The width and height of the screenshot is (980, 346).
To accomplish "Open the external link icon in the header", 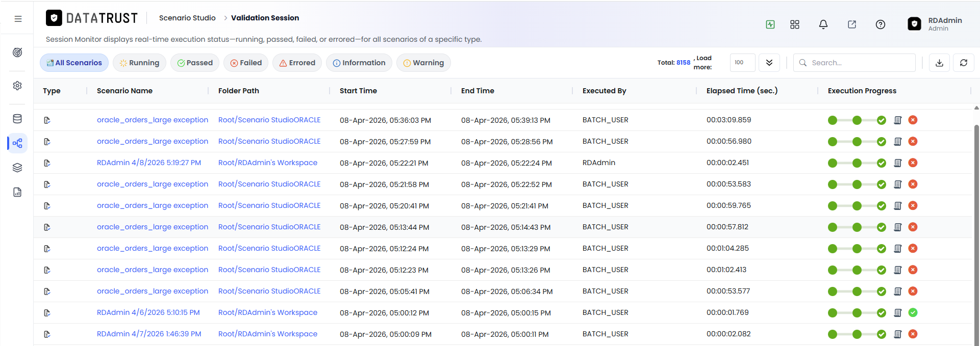I will click(852, 24).
